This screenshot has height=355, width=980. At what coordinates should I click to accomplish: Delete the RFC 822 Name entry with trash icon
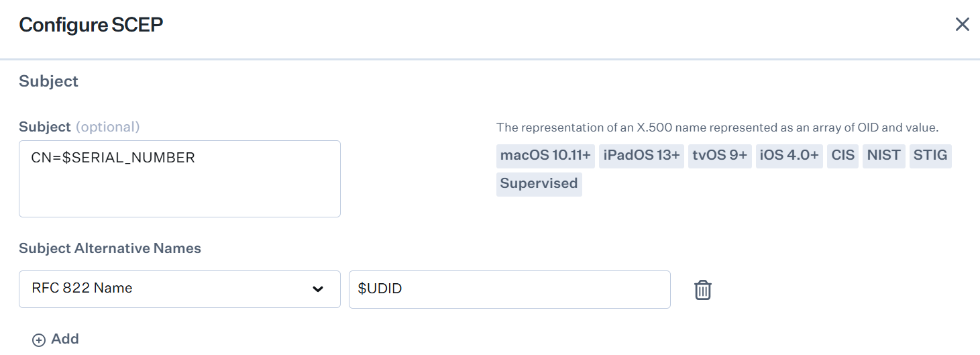click(x=702, y=290)
